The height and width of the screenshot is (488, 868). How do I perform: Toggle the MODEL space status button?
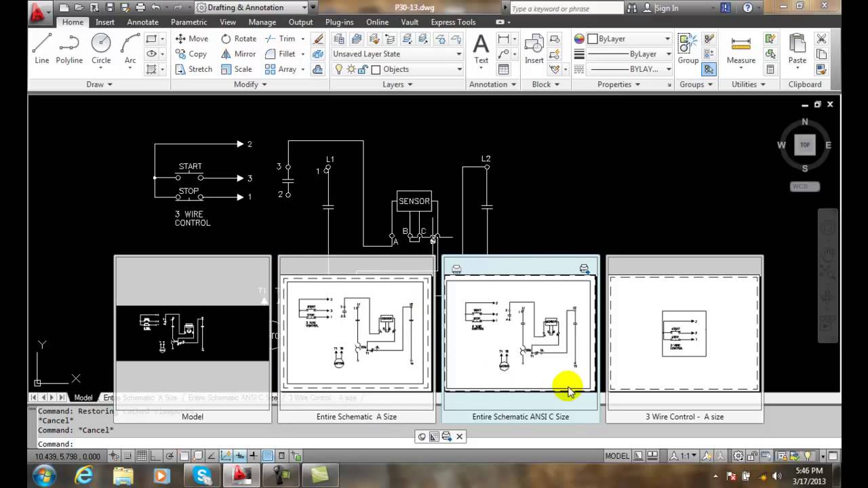click(616, 456)
